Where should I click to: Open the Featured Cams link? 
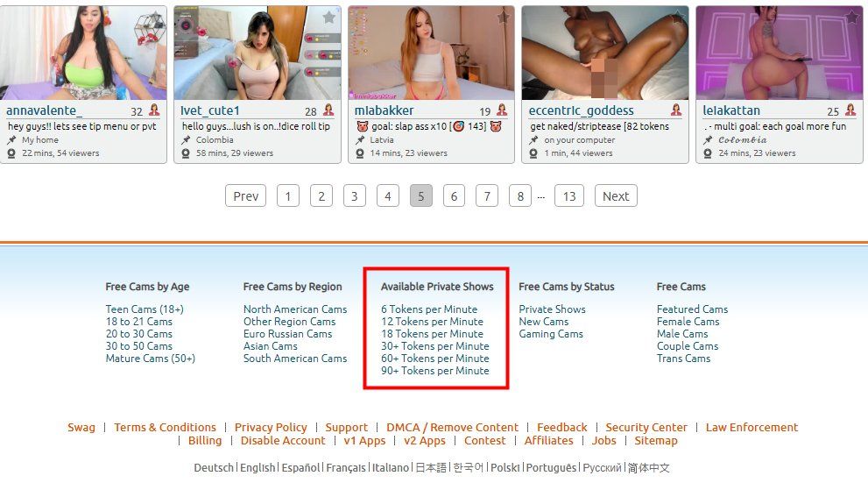pos(692,309)
